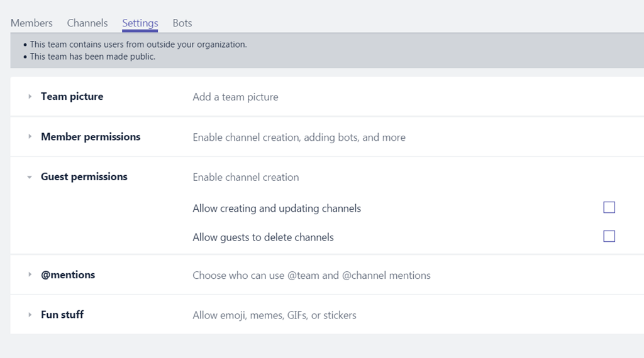The height and width of the screenshot is (358, 644).
Task: Click the disclosure arrow beside @mentions
Action: click(30, 275)
